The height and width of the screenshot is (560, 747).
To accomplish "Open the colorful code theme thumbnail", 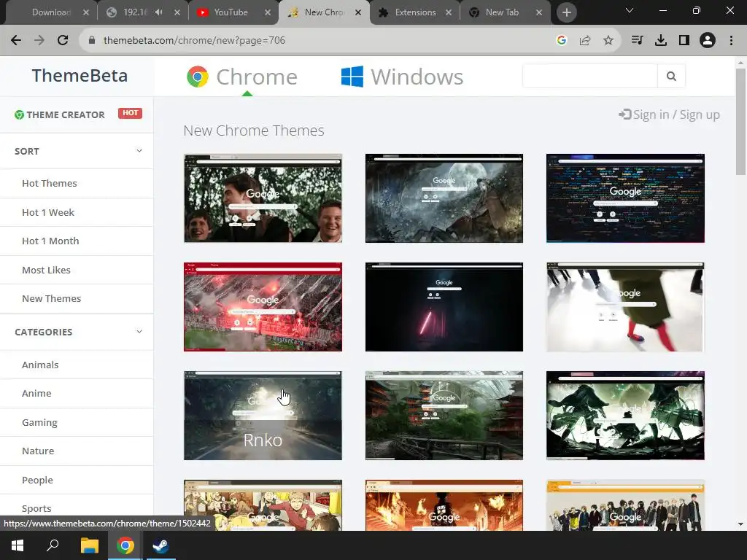I will pos(625,198).
